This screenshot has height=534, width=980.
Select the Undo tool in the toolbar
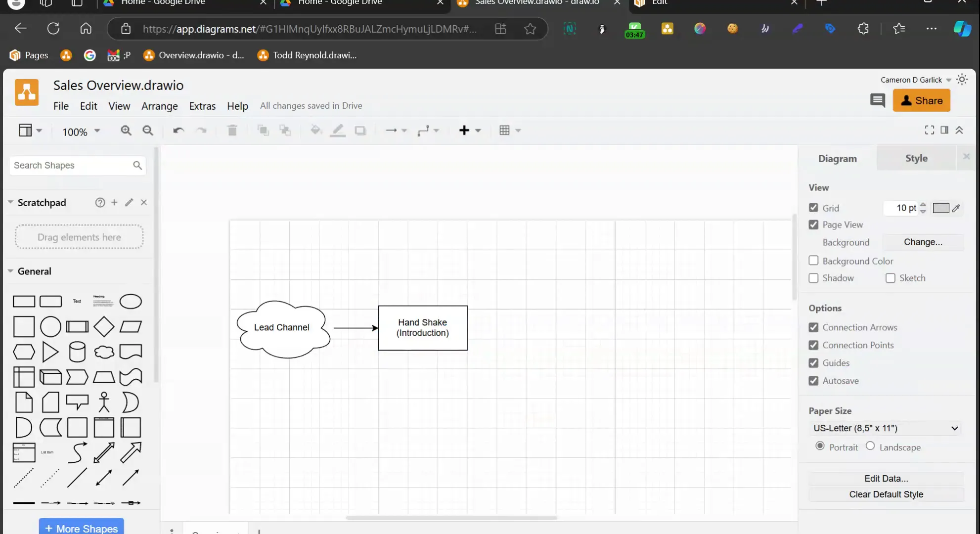pos(178,130)
